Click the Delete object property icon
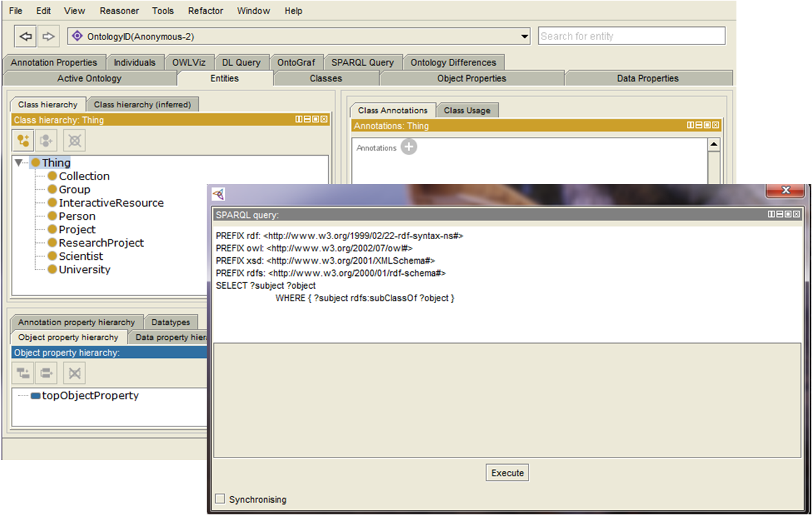This screenshot has width=812, height=515. tap(74, 373)
